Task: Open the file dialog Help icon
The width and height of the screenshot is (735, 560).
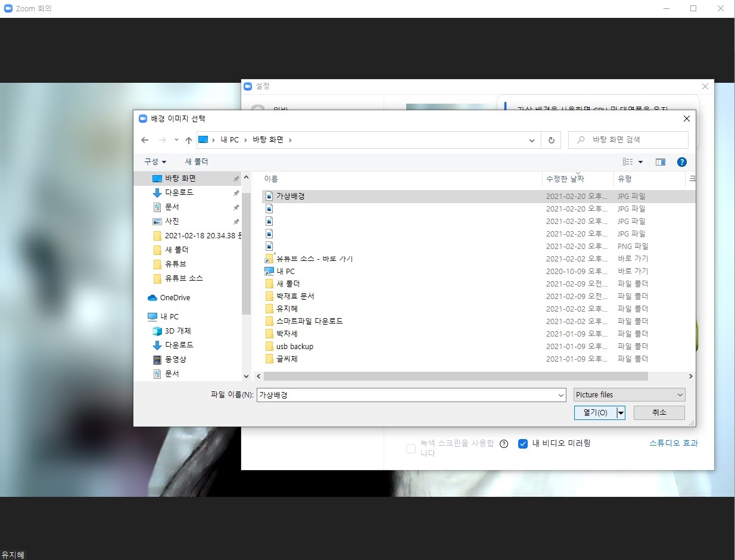Action: (x=682, y=162)
